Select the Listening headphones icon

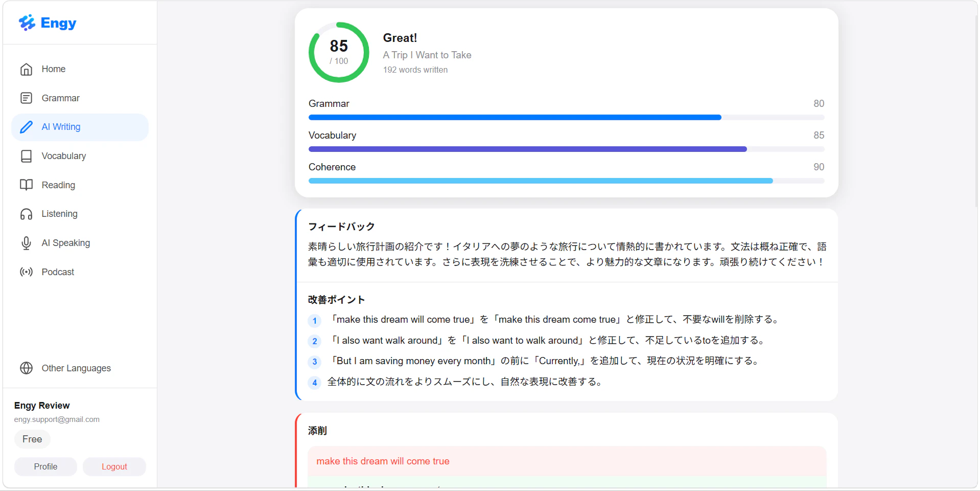26,214
